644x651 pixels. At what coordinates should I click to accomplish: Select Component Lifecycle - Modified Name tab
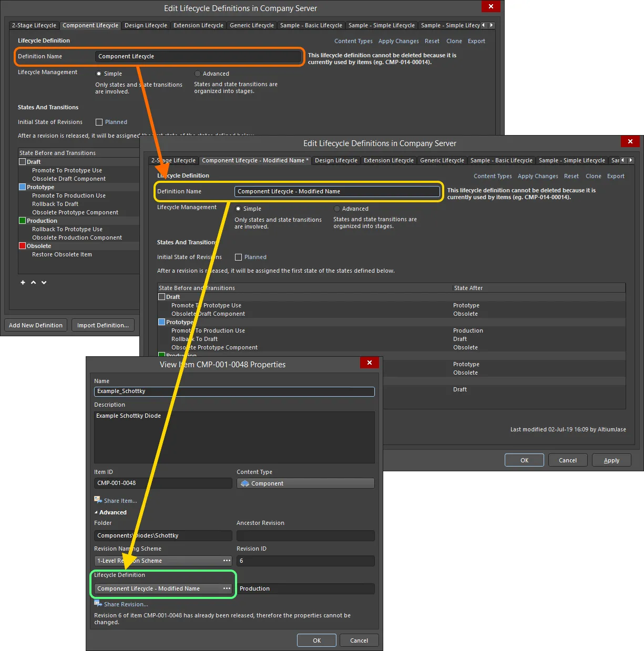tap(255, 160)
